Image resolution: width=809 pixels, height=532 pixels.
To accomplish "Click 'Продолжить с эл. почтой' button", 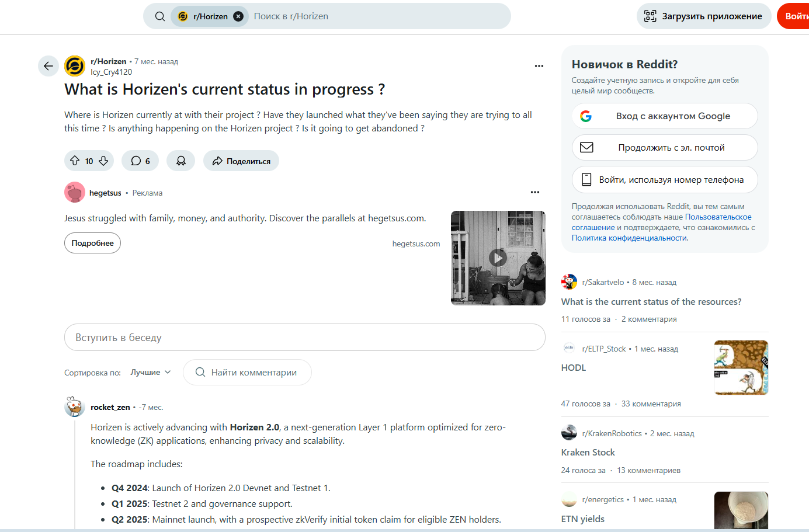I will tap(665, 148).
